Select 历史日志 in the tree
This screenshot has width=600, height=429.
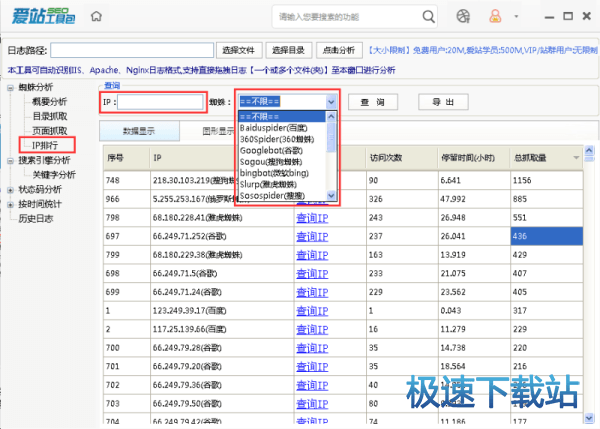(36, 219)
